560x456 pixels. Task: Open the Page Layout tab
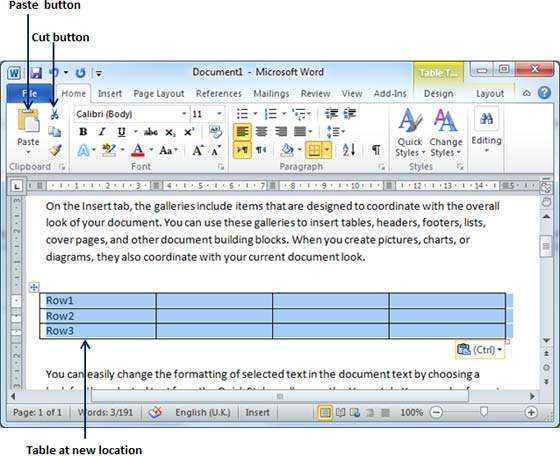159,94
